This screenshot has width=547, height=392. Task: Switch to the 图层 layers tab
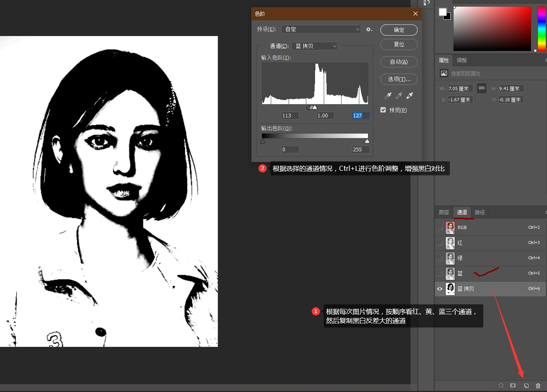click(444, 212)
